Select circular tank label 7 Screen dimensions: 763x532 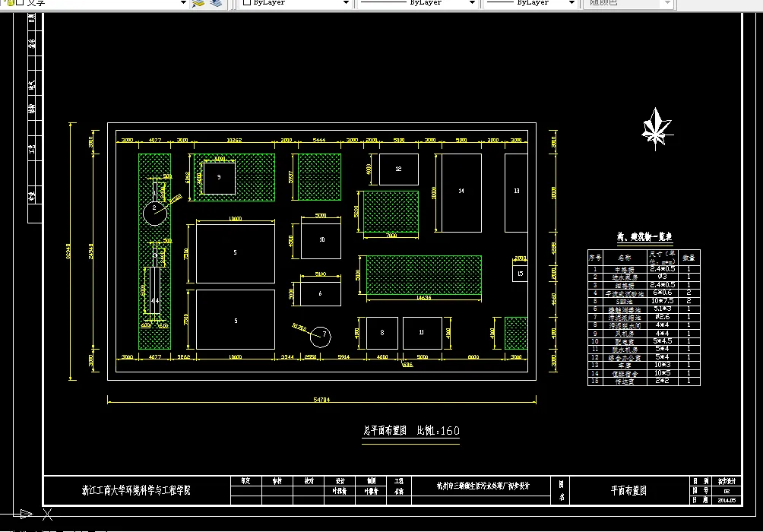pyautogui.click(x=325, y=334)
